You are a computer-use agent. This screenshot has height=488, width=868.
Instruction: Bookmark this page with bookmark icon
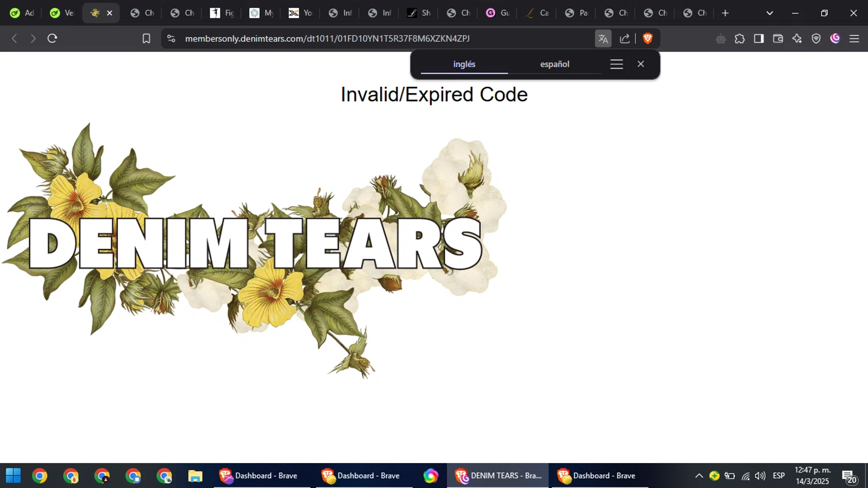146,39
